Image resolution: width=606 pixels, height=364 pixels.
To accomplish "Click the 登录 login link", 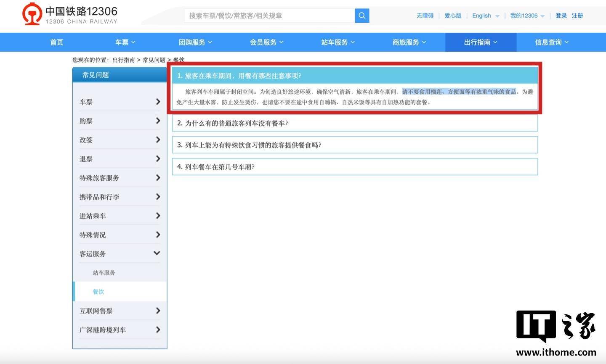I will point(561,16).
